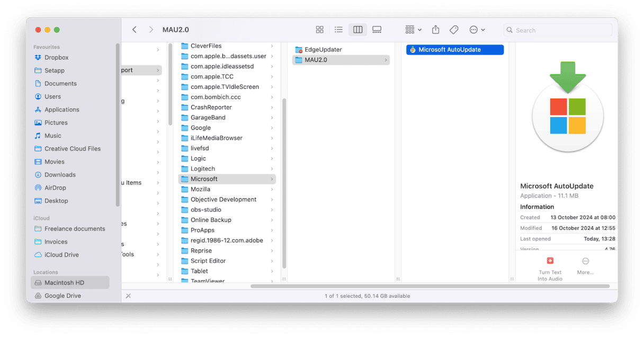This screenshot has width=644, height=337.
Task: Click the More... quick action
Action: click(585, 265)
